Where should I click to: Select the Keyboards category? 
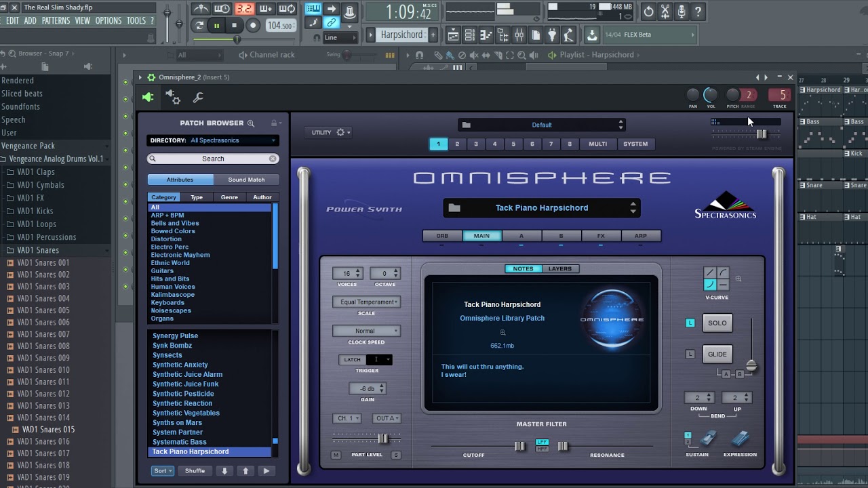tap(167, 302)
